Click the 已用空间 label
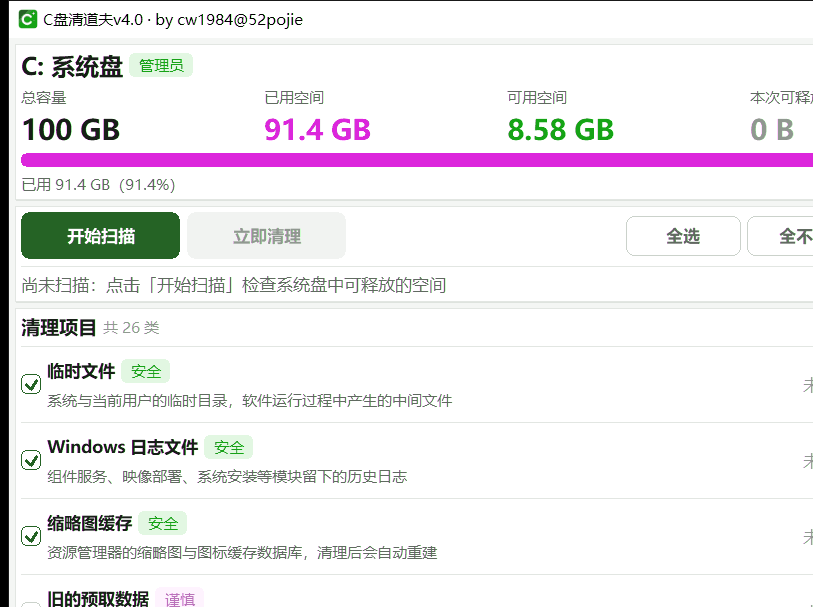813x607 pixels. click(x=294, y=97)
